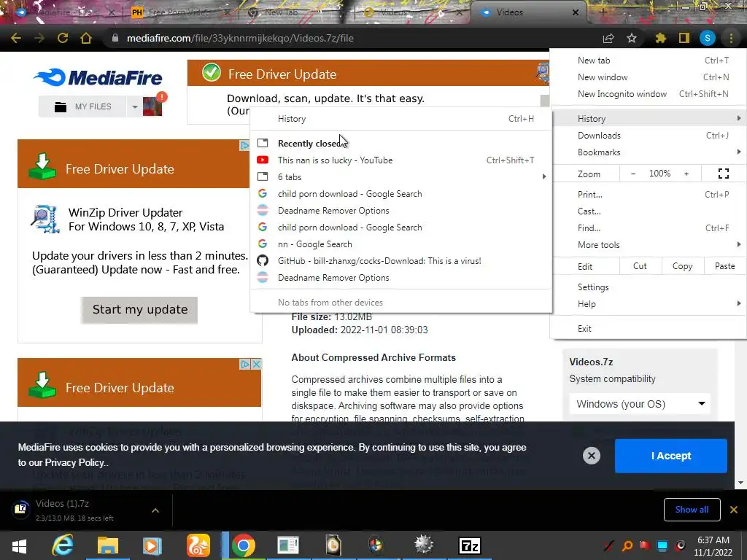Select Find... from the Chrome menu

[x=649, y=228]
